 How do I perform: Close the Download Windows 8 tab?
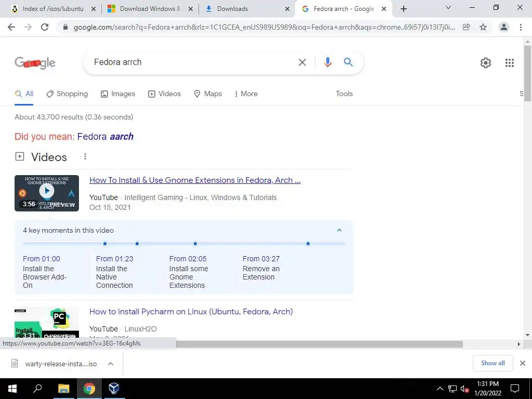pos(191,9)
